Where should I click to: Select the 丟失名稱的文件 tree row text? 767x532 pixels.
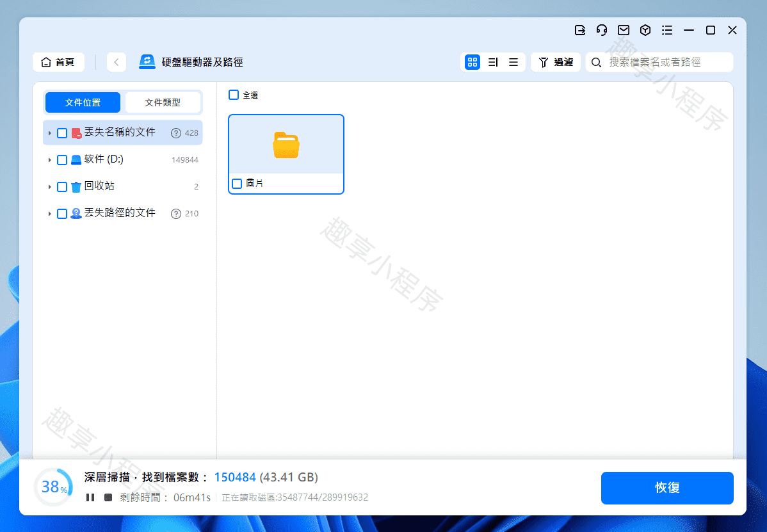[x=120, y=132]
